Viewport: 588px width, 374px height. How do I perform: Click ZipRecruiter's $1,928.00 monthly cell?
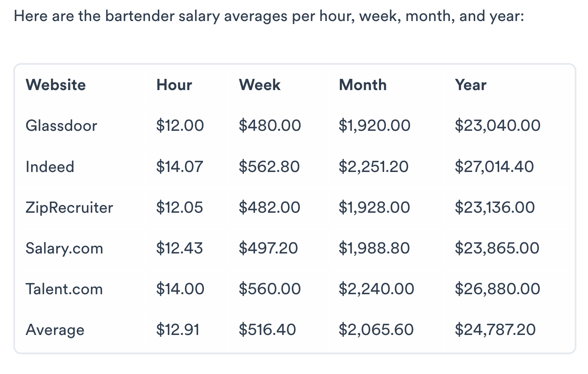click(374, 208)
